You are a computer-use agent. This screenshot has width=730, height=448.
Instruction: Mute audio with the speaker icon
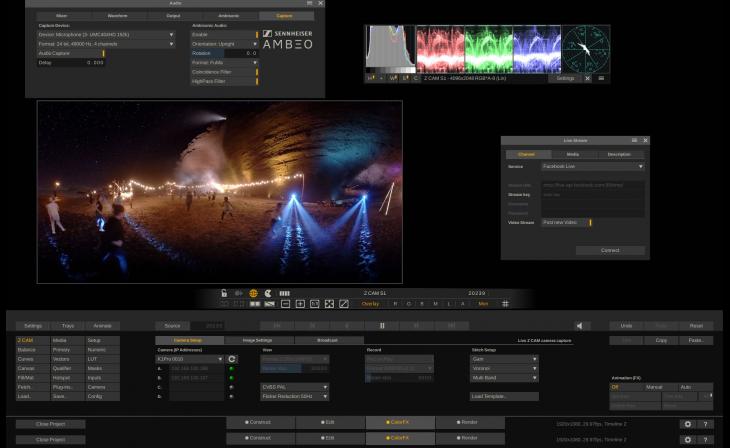(x=580, y=326)
